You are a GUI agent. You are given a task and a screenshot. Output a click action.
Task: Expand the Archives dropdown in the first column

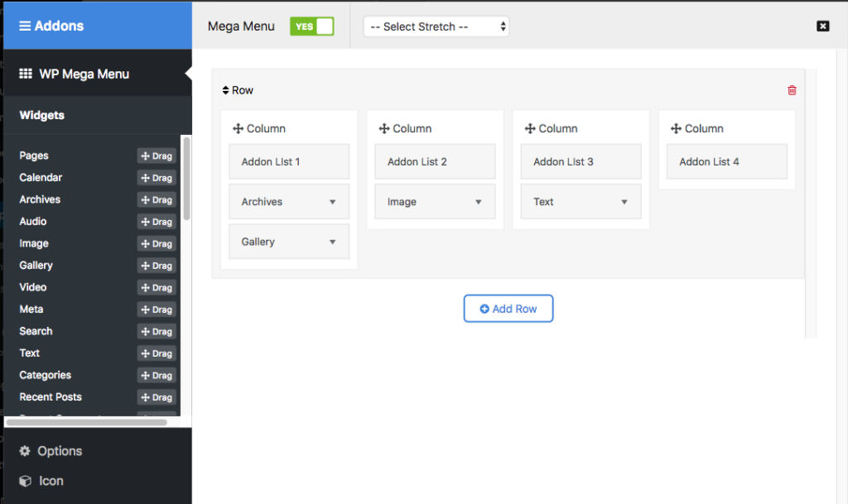pos(288,201)
